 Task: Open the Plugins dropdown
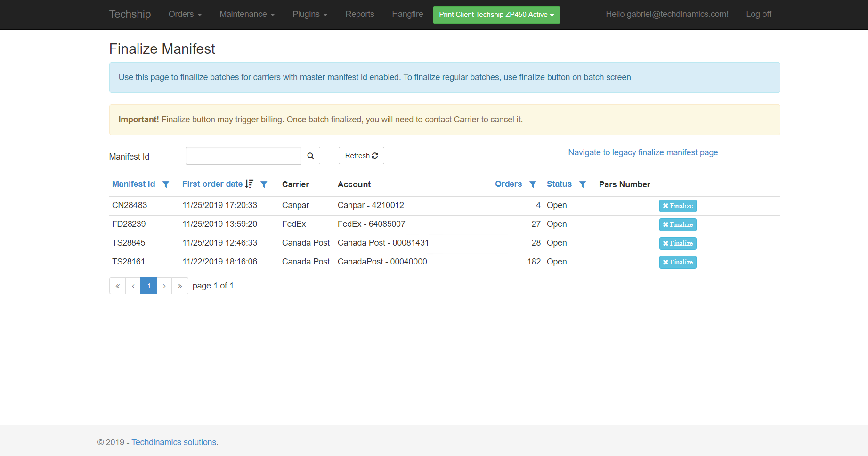[x=309, y=14]
